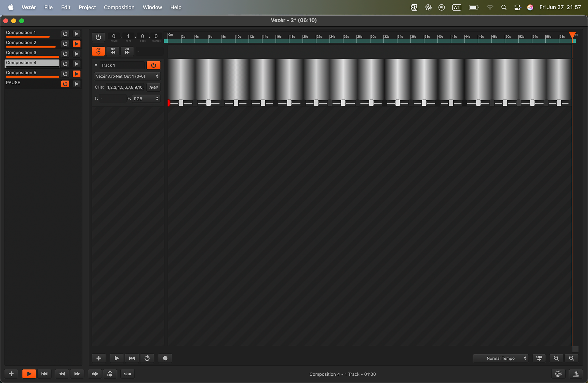Add a new track with the plus button

99,358
